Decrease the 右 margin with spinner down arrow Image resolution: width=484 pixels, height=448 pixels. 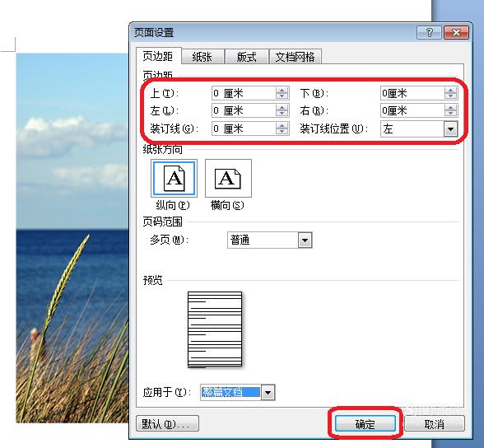click(451, 114)
